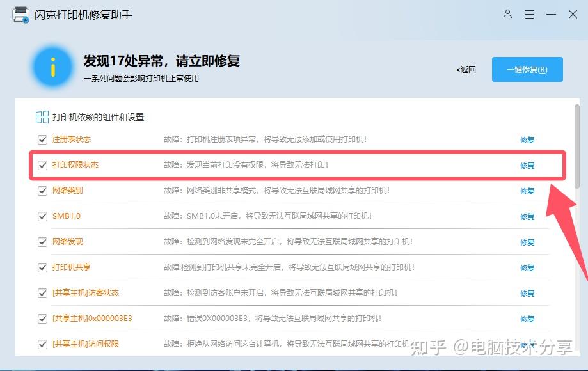Click the <返回 back link
This screenshot has height=371, width=588.
tap(466, 69)
